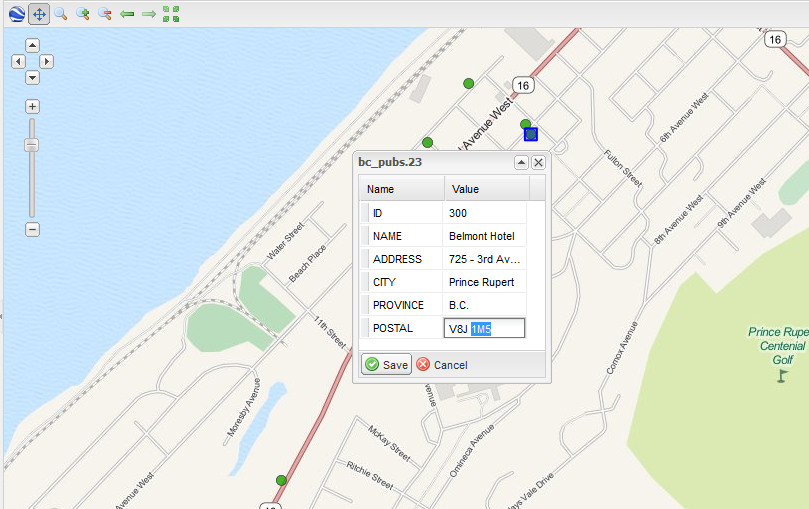Select the pan map tool
The height and width of the screenshot is (509, 809).
pos(39,14)
